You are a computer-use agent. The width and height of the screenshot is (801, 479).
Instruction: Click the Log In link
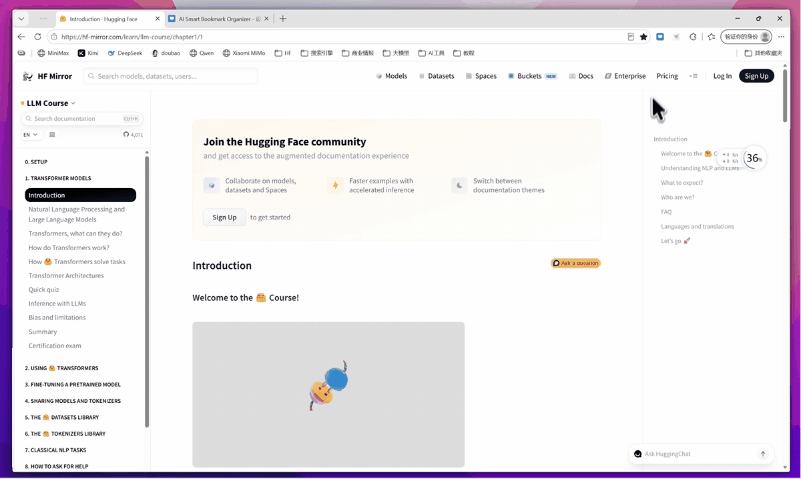(x=722, y=76)
